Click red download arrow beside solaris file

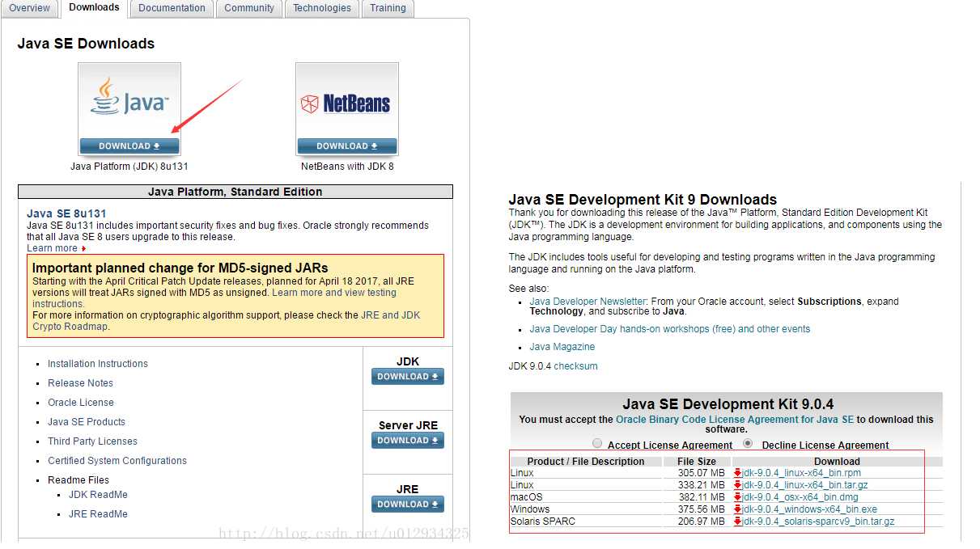(x=737, y=522)
